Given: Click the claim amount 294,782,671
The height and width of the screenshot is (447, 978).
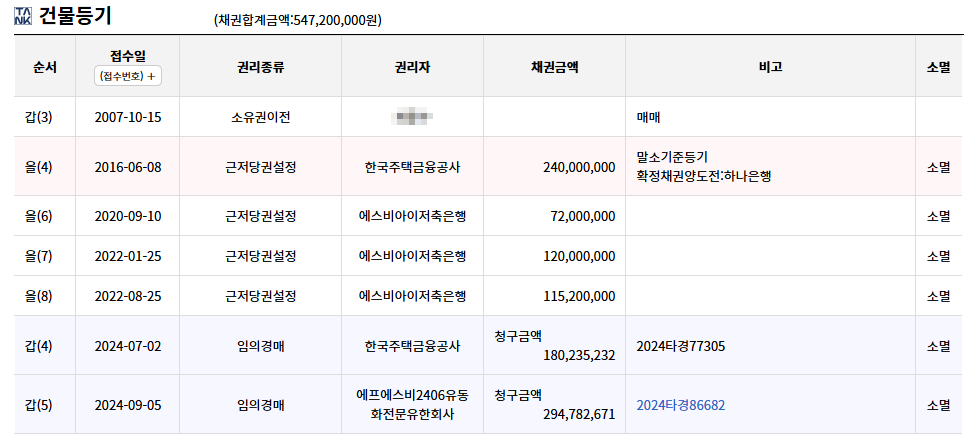Looking at the screenshot, I should [579, 415].
